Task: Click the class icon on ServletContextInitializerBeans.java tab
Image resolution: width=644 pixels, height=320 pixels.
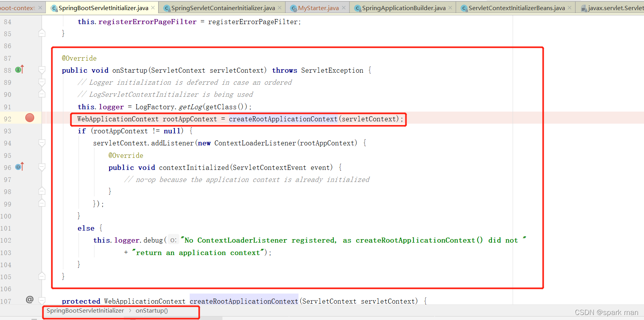Action: point(464,8)
